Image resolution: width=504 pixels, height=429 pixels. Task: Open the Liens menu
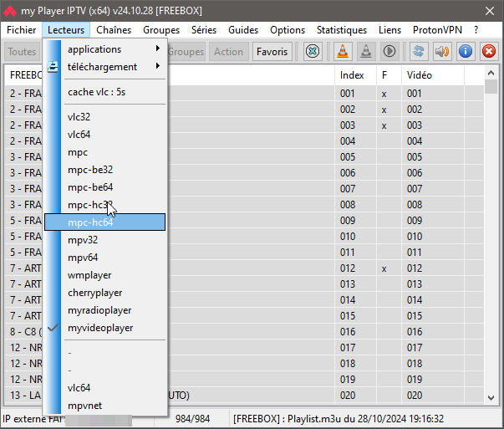tap(389, 30)
